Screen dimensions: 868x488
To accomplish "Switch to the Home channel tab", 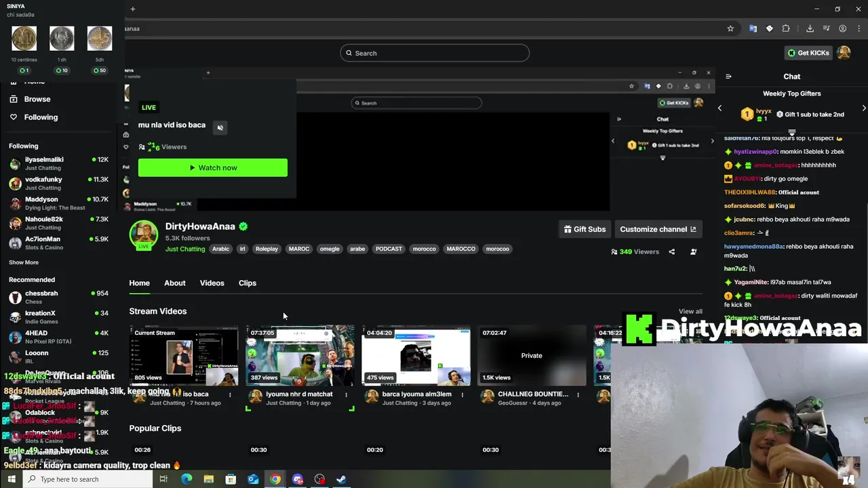I will click(x=140, y=283).
